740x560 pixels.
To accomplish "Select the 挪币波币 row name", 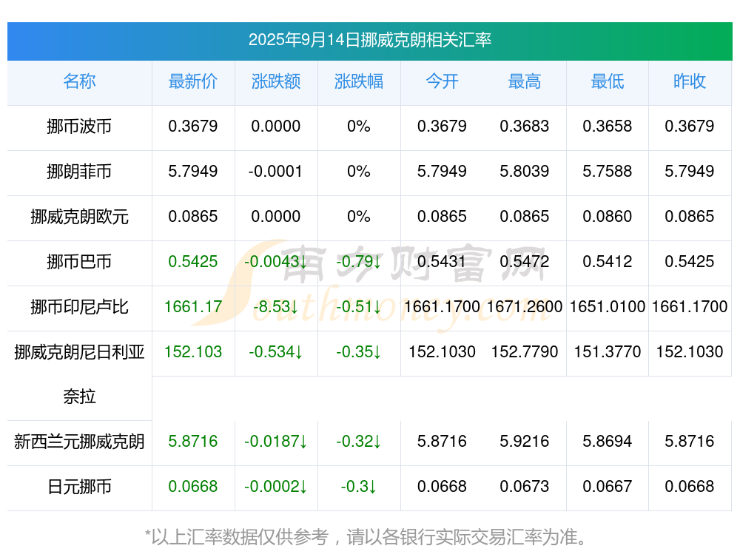I will coord(79,126).
